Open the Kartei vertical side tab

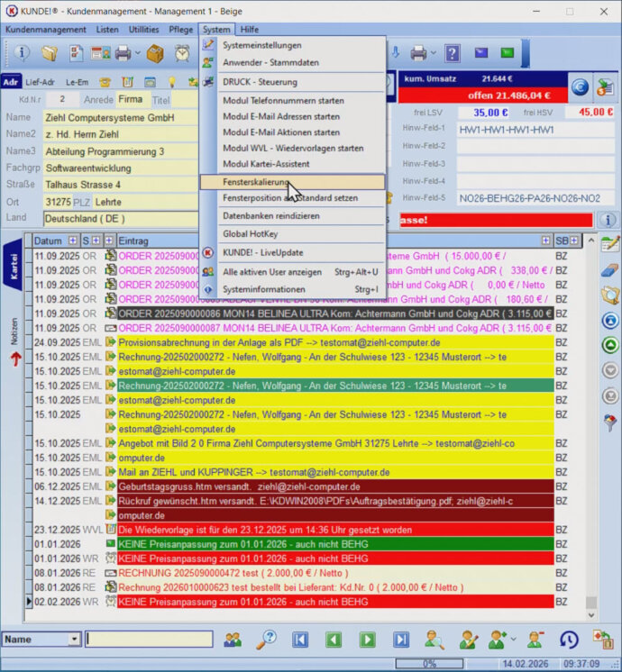14,266
